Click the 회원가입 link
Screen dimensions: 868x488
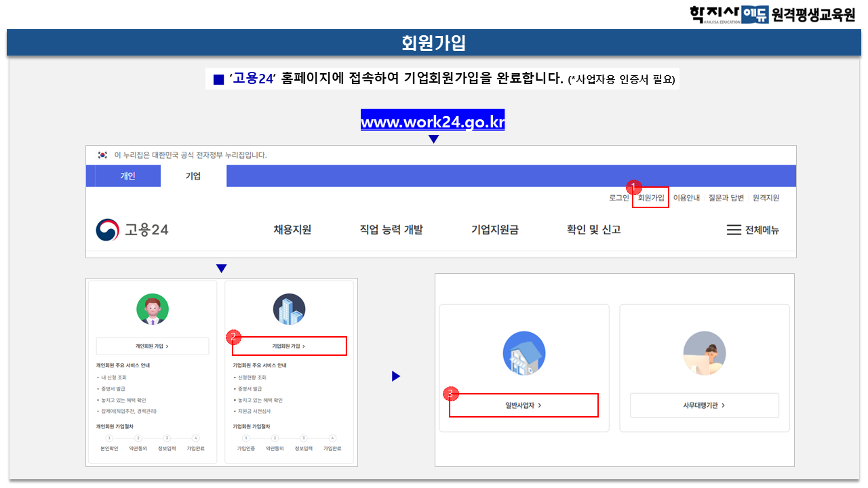pyautogui.click(x=651, y=198)
